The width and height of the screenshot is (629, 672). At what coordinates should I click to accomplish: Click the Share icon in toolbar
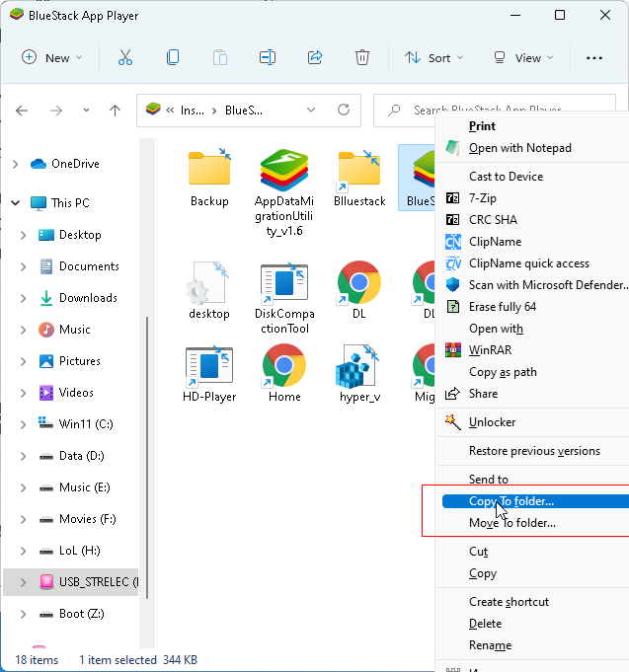click(315, 57)
